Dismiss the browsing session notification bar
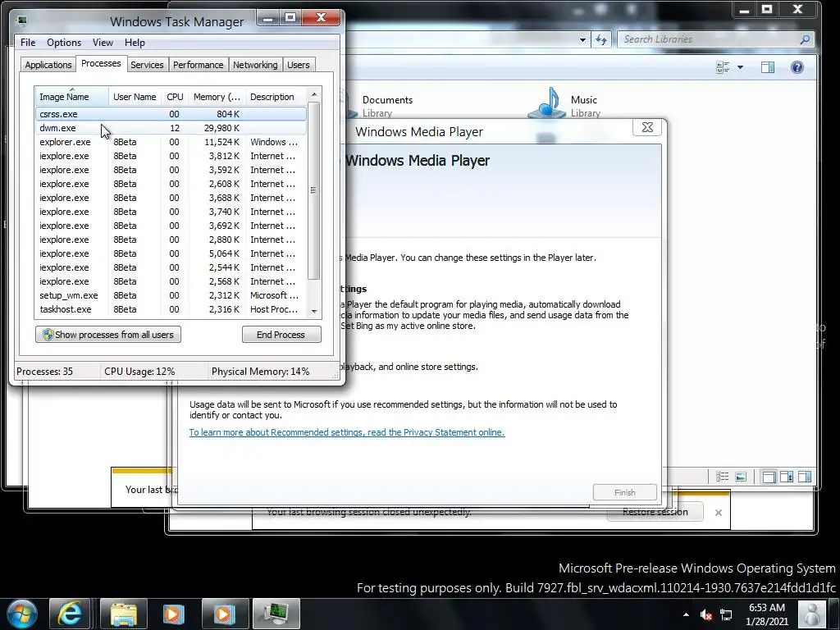The image size is (840, 630). 719,513
